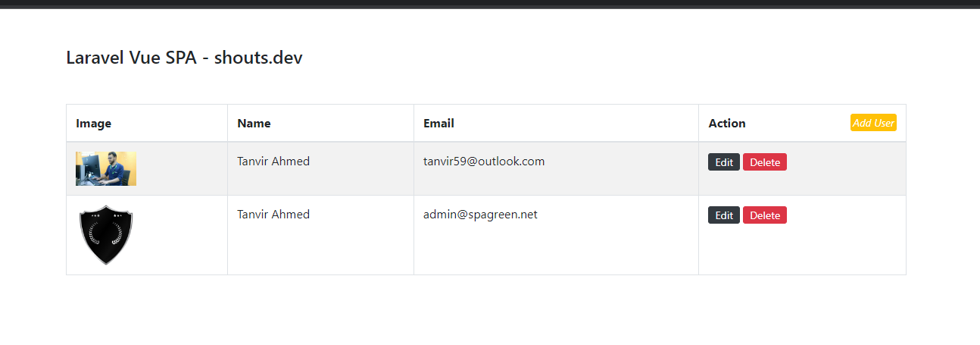Viewport: 980px width, 345px height.
Task: Click the dark browser bar at top
Action: (490, 4)
